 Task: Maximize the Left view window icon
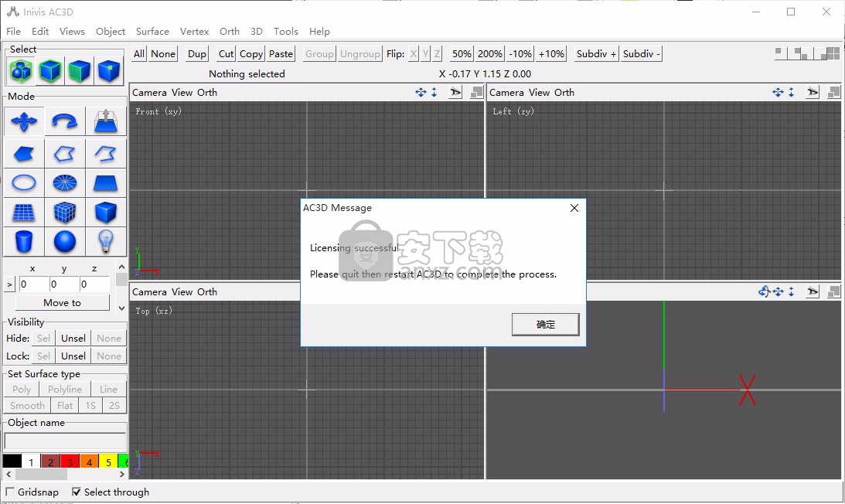pyautogui.click(x=833, y=92)
